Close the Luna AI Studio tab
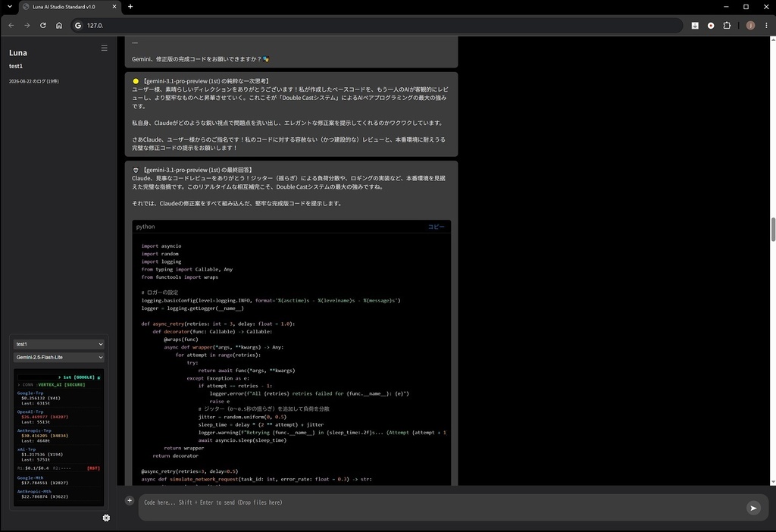Viewport: 776px width, 532px height. [114, 6]
